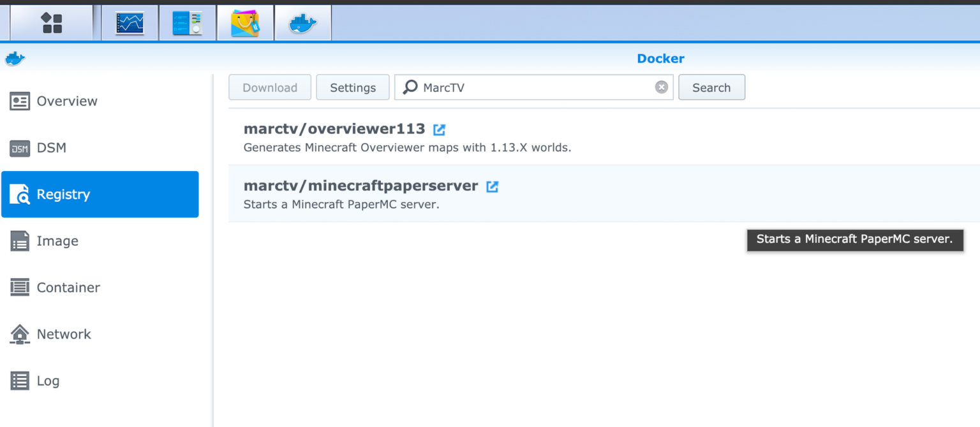Click the Network sidebar icon

pos(20,334)
